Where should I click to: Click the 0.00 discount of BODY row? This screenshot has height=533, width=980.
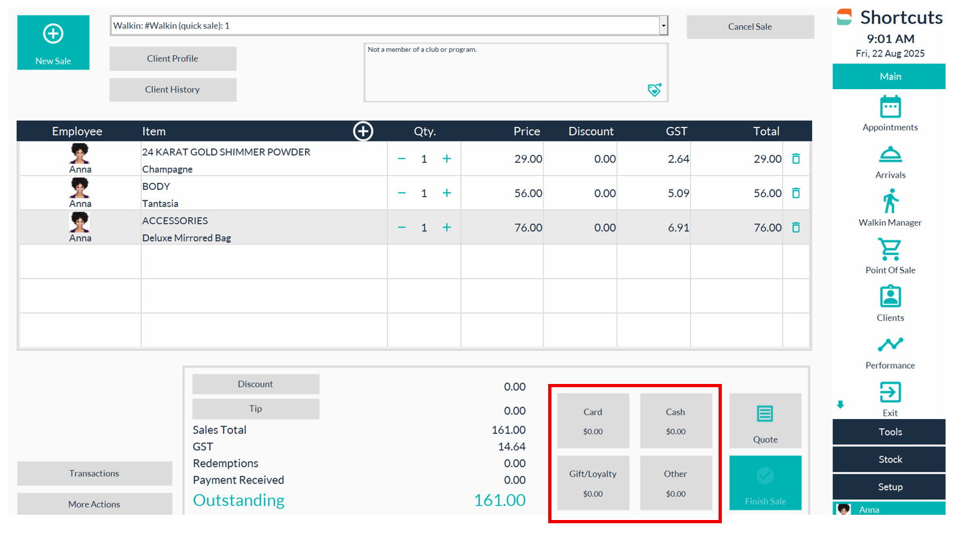(x=605, y=193)
